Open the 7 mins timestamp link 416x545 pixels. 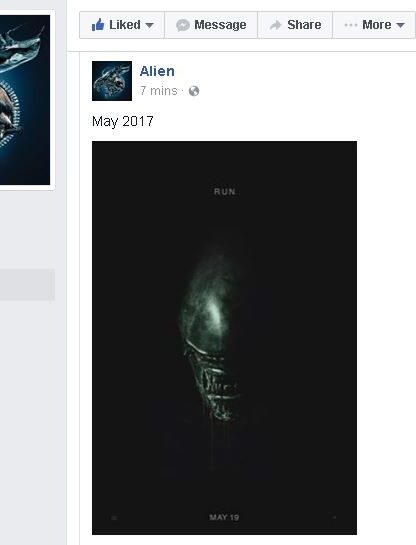click(159, 91)
